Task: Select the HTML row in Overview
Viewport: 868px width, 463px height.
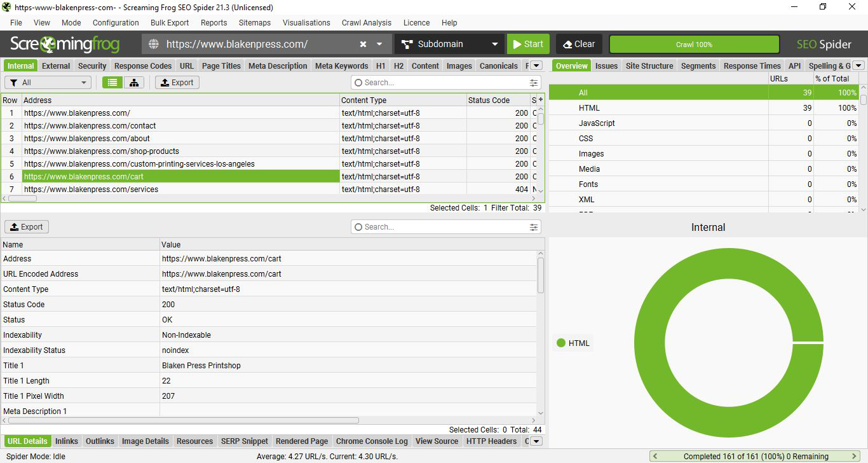Action: click(x=703, y=108)
